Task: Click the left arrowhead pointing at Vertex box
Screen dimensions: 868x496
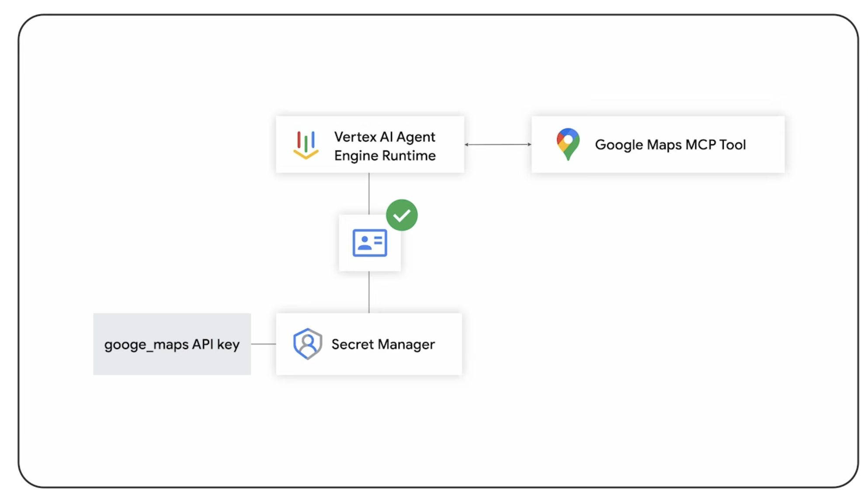Action: [467, 144]
